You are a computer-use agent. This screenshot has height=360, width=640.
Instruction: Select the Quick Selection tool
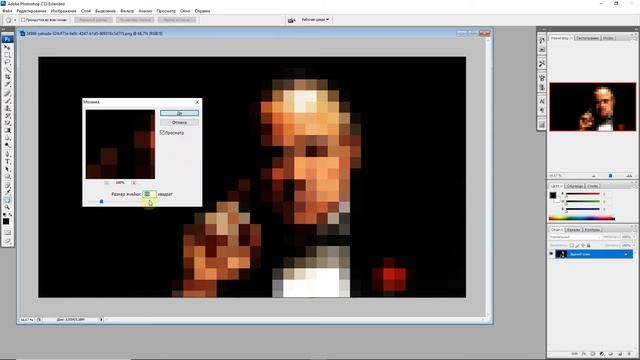click(x=7, y=69)
